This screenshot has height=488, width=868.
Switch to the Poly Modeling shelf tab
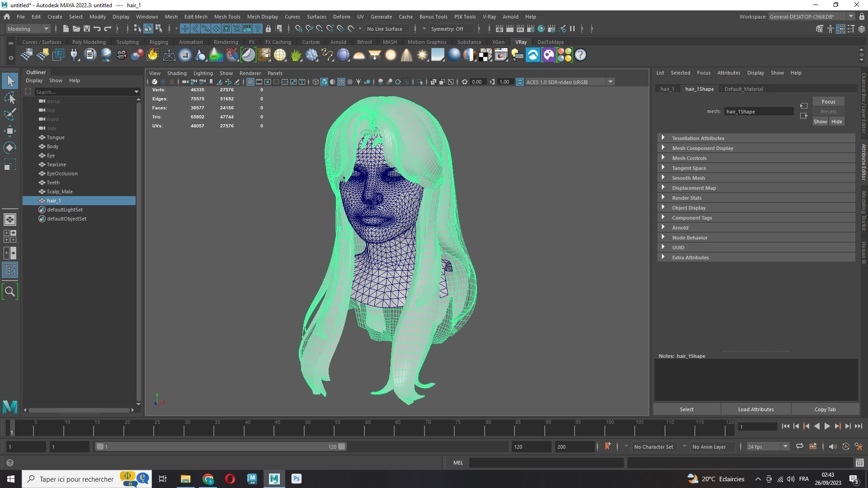pos(89,42)
